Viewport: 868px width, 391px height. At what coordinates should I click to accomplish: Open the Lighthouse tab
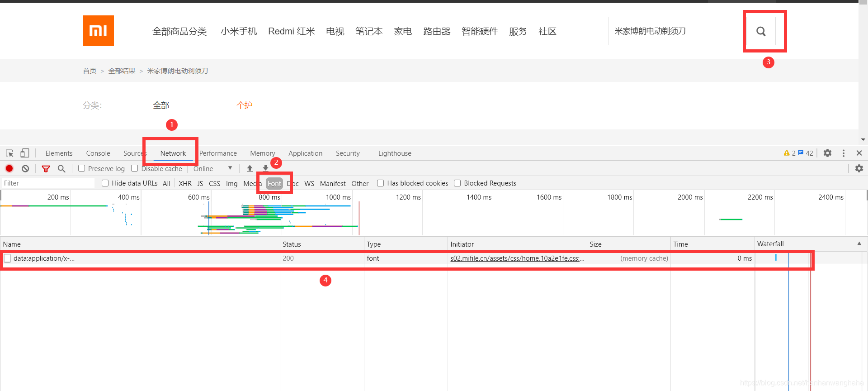click(x=395, y=153)
